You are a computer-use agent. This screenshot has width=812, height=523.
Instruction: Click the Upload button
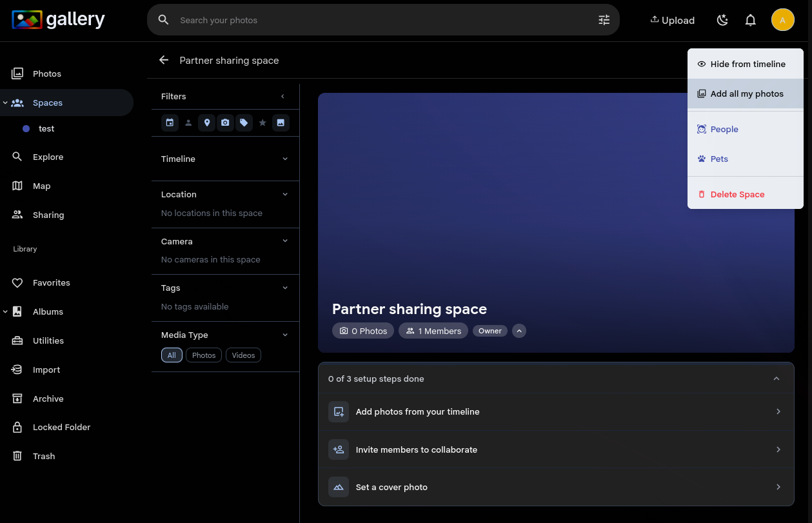click(x=673, y=20)
